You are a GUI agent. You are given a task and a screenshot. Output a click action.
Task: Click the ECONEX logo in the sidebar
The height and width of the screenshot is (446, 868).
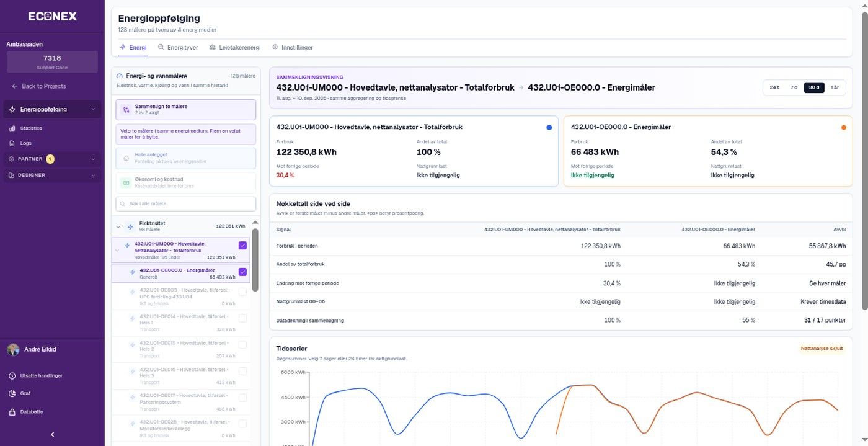point(52,17)
